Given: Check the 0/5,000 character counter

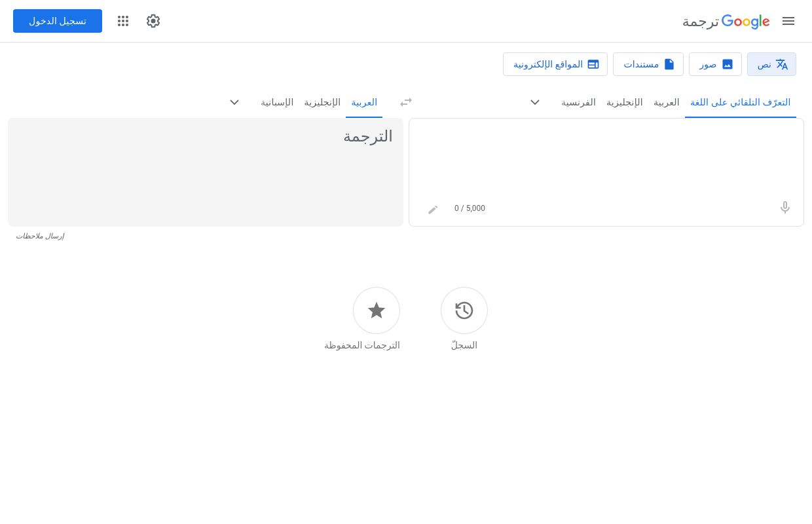Looking at the screenshot, I should (x=470, y=208).
